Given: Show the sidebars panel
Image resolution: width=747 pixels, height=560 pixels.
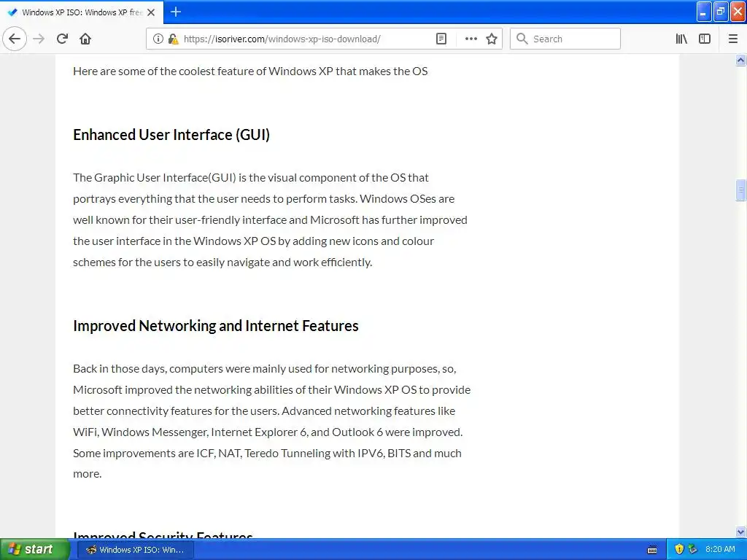Looking at the screenshot, I should [705, 39].
